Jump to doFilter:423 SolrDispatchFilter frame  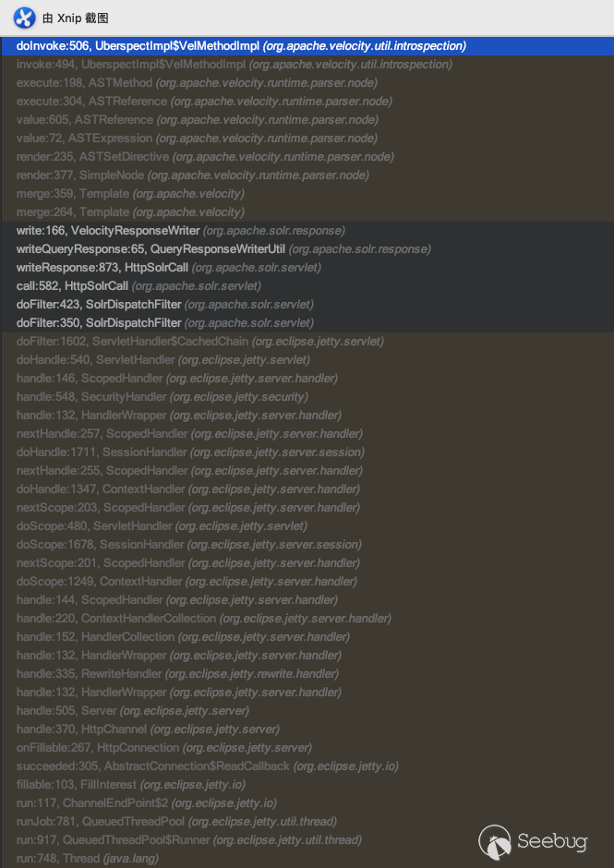click(164, 305)
